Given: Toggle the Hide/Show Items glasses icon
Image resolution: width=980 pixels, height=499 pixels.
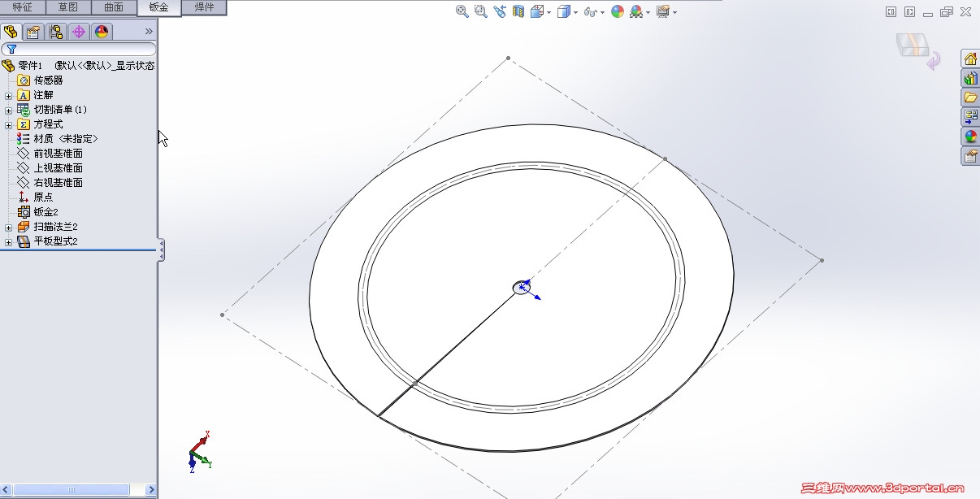Looking at the screenshot, I should click(x=590, y=11).
